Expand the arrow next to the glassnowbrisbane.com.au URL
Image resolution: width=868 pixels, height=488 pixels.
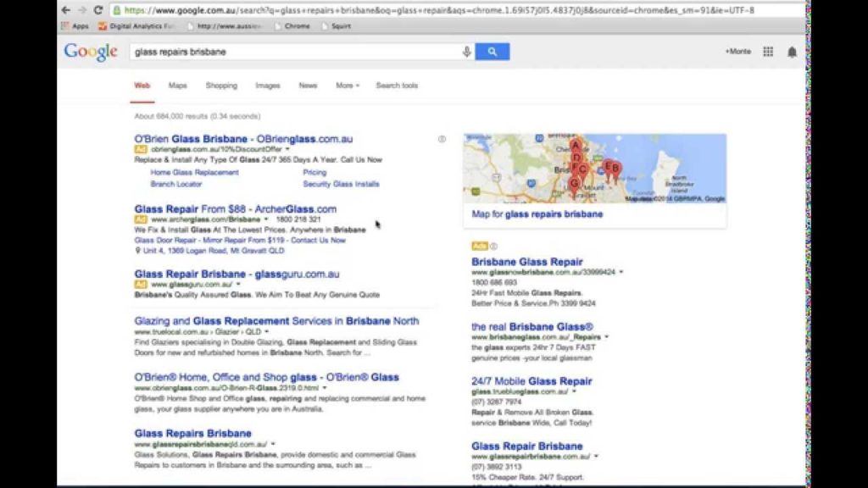click(621, 272)
